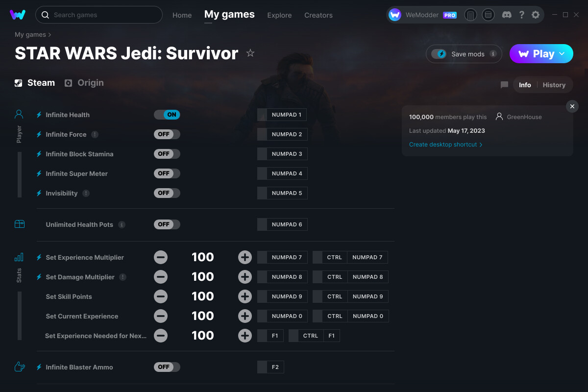Increase Set Experience Multiplier with plus
588x392 pixels.
pyautogui.click(x=245, y=257)
